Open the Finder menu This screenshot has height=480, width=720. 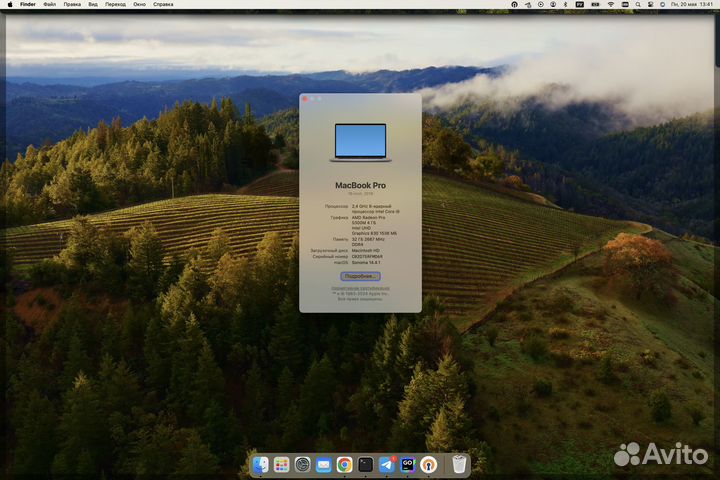pos(28,4)
